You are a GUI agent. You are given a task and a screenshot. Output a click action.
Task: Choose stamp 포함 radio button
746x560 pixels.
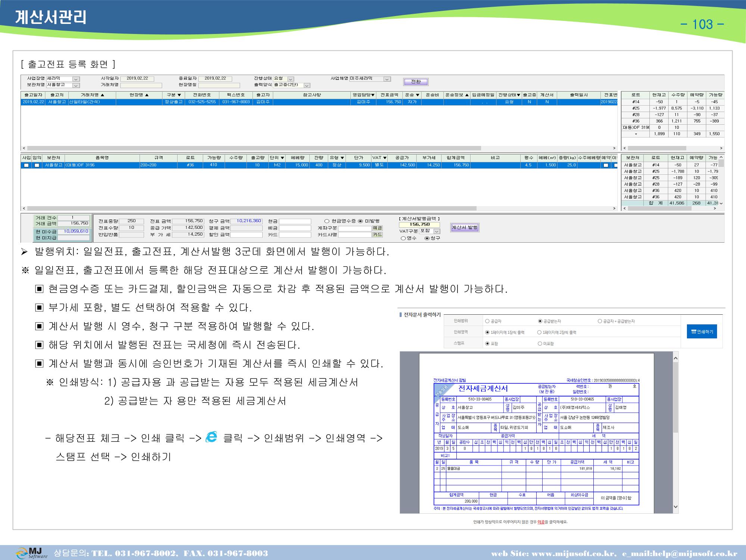[x=487, y=343]
